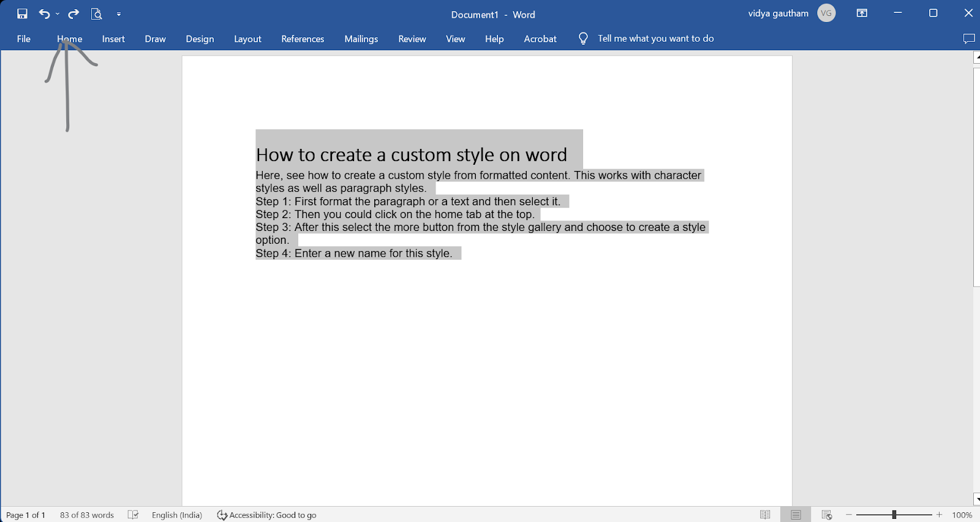Viewport: 980px width, 522px height.
Task: Open word count from '83 of 83 words'
Action: [x=87, y=515]
